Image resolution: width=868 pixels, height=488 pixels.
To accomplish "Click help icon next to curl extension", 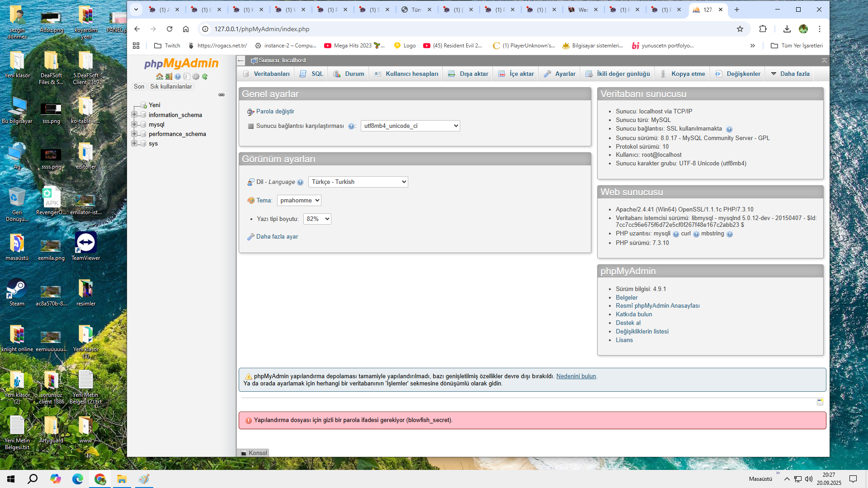I will (x=696, y=234).
